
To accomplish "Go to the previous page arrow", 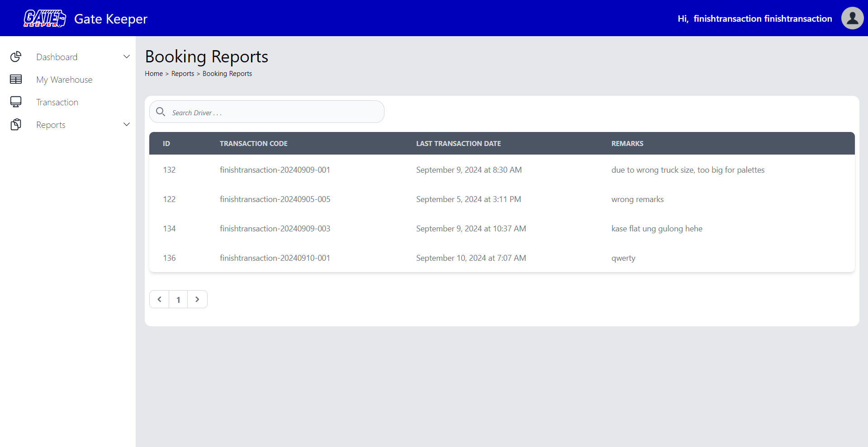I will coord(159,299).
